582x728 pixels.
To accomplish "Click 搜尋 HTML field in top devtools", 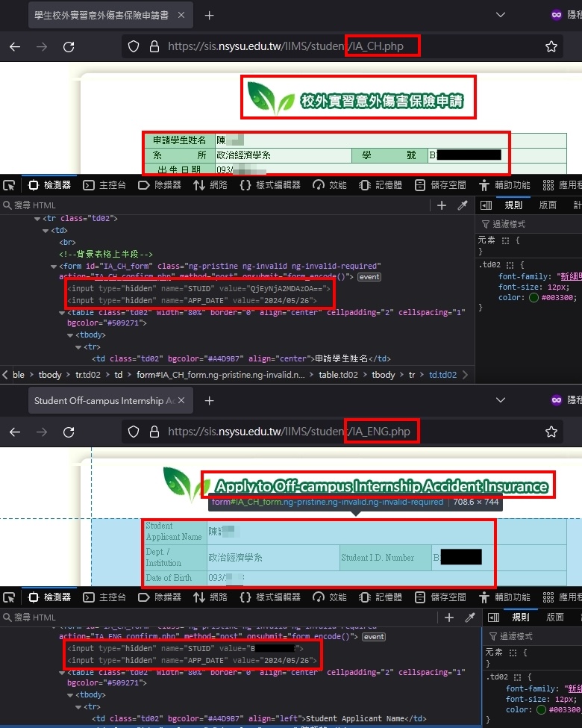I will click(213, 205).
